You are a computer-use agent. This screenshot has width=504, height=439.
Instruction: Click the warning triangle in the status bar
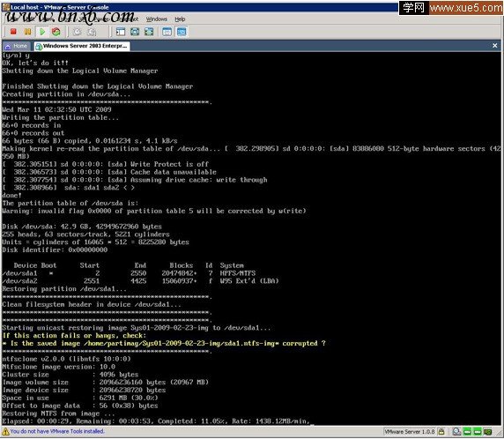coord(5,431)
